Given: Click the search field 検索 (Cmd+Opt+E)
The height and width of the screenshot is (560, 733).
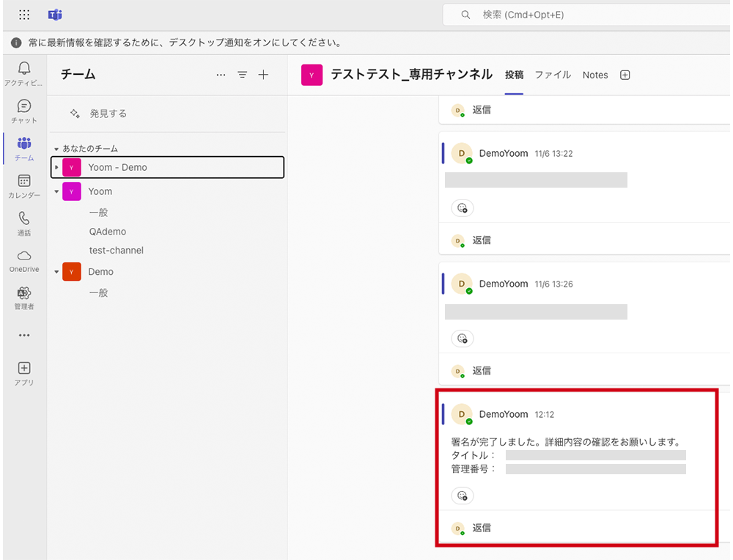Looking at the screenshot, I should (586, 15).
